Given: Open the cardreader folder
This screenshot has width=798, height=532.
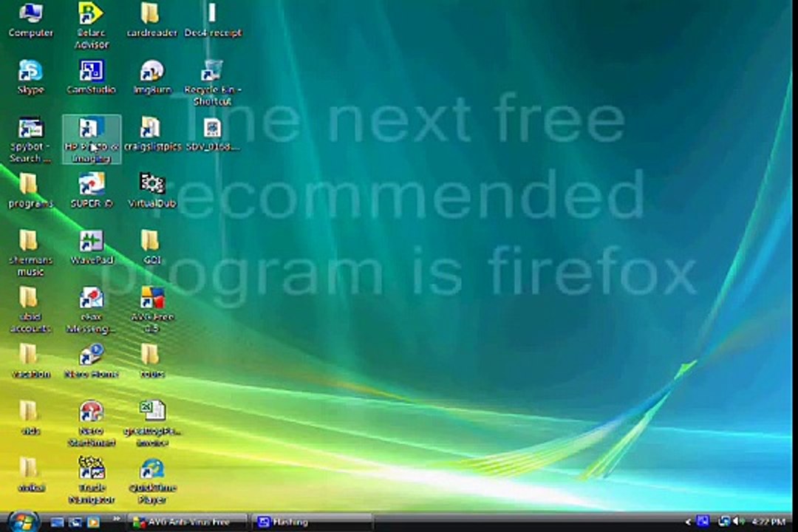Looking at the screenshot, I should point(151,21).
